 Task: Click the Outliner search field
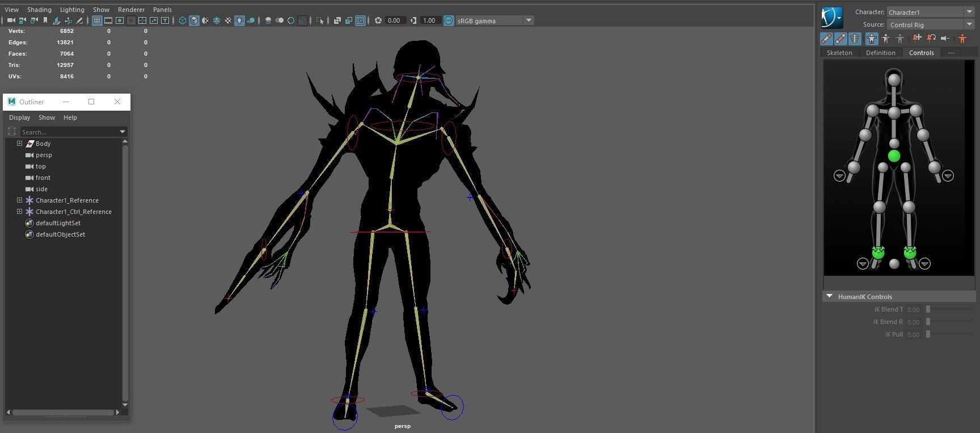coord(68,132)
